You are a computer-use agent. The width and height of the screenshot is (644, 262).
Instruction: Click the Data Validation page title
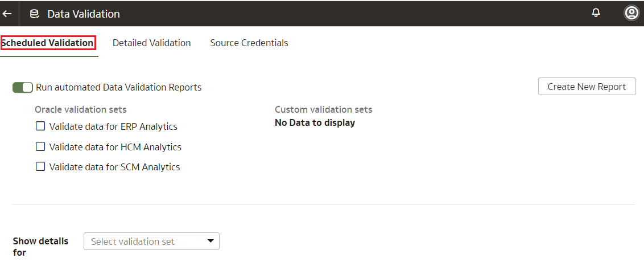84,14
